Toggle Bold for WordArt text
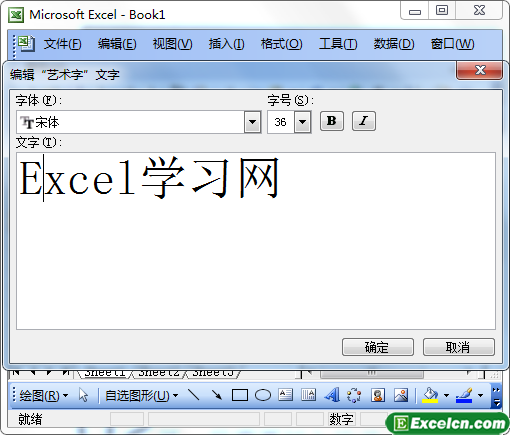 point(332,121)
